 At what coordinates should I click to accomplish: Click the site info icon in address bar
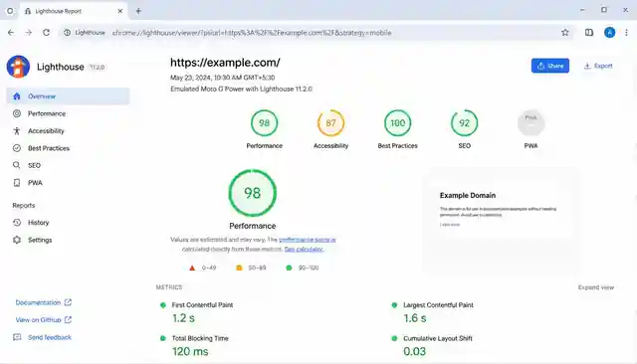pyautogui.click(x=67, y=33)
